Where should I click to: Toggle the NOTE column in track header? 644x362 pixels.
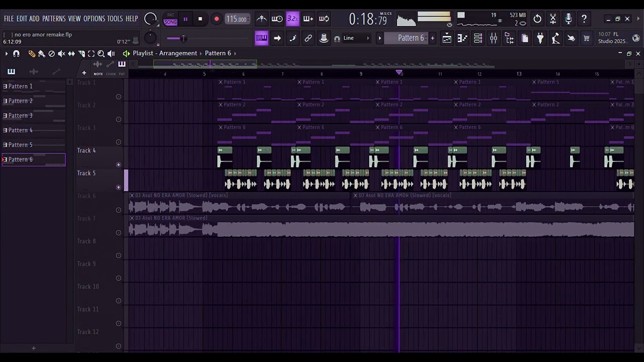(x=98, y=74)
